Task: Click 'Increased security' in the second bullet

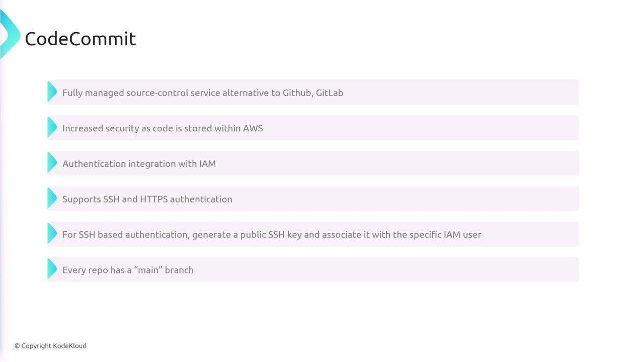Action: 101,128
